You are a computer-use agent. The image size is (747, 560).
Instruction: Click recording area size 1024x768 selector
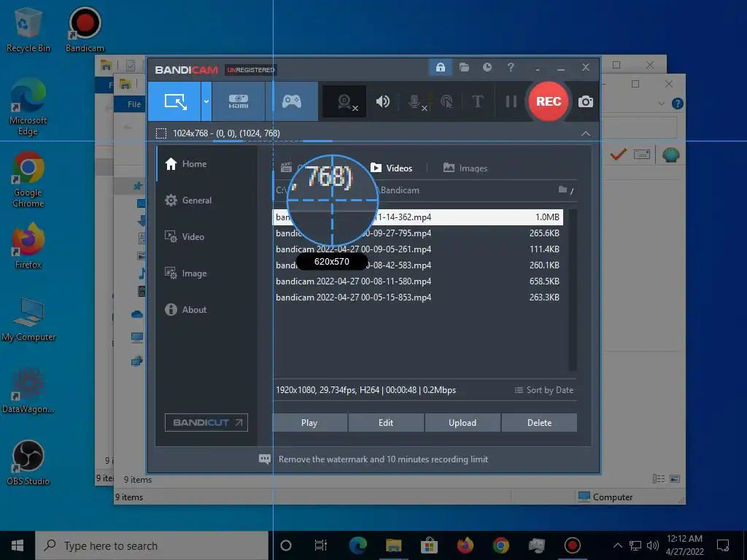(218, 133)
